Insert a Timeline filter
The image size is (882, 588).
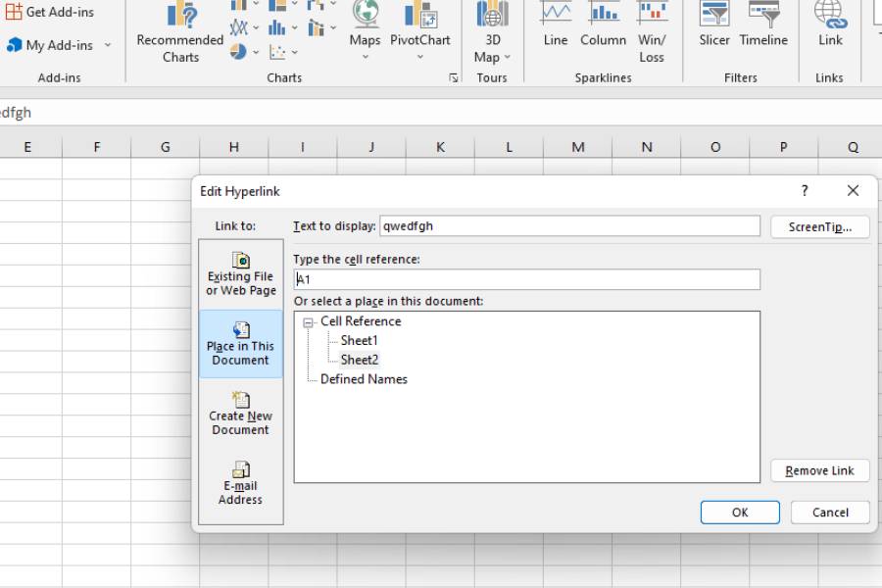[x=763, y=25]
